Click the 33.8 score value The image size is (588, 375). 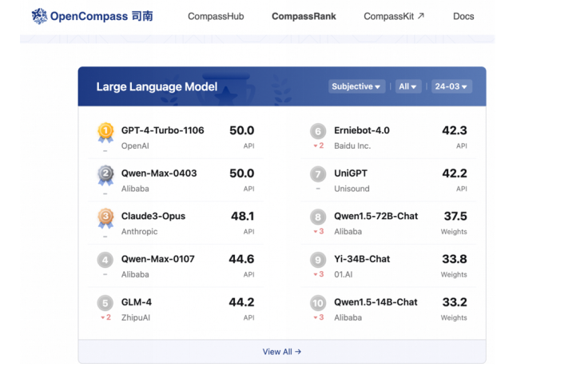coord(455,259)
